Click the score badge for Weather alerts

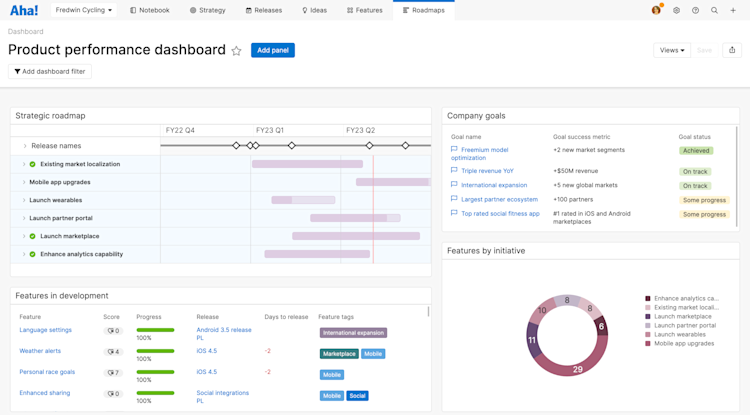click(x=113, y=352)
